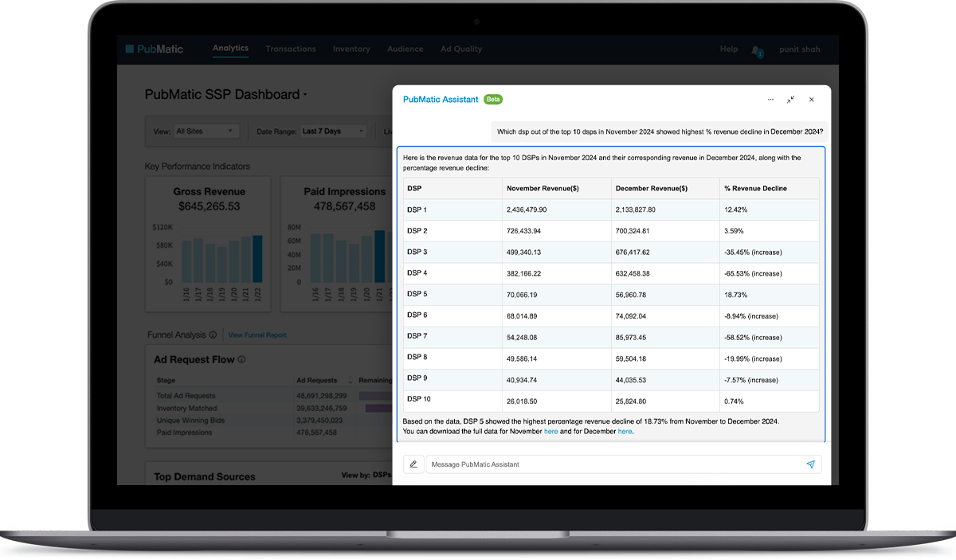The width and height of the screenshot is (956, 560).
Task: Expand the All Sites view dropdown
Action: [205, 131]
